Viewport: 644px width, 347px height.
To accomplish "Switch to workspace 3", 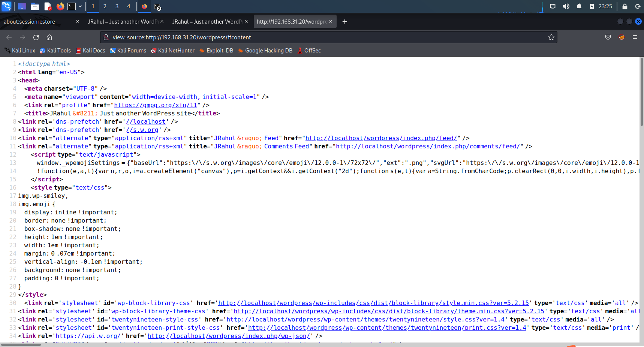I will (117, 6).
